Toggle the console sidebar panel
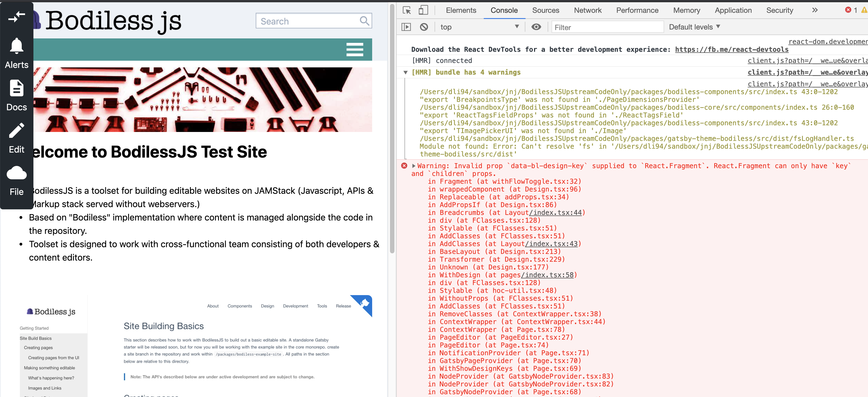 [406, 27]
